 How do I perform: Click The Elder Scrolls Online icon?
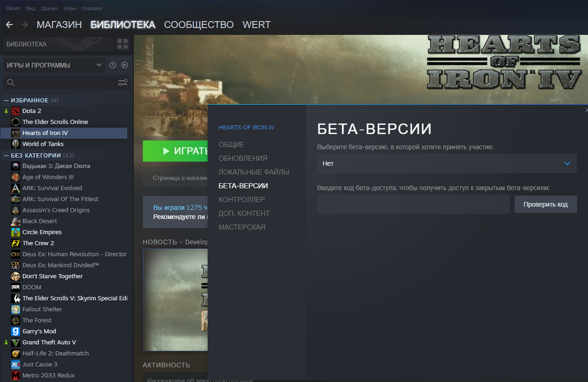click(15, 122)
